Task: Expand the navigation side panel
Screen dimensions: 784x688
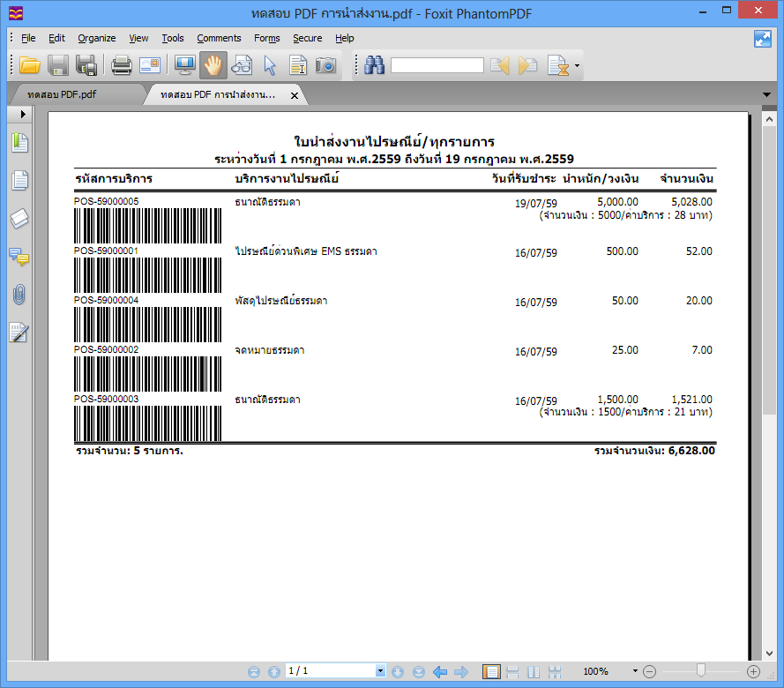Action: (x=23, y=114)
